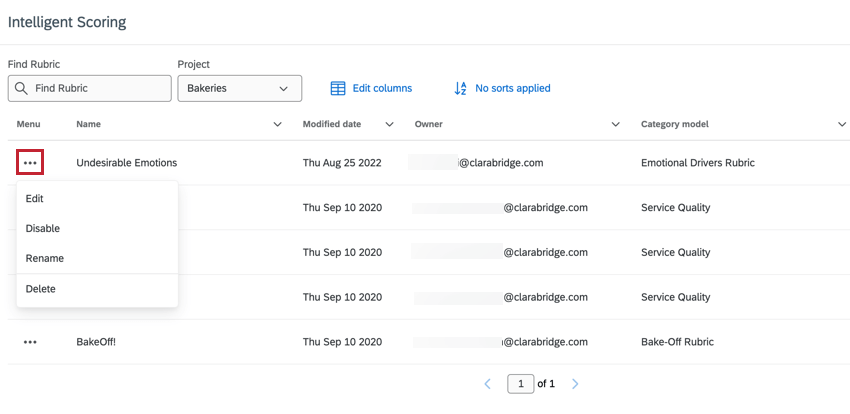Image resolution: width=850 pixels, height=414 pixels.
Task: Expand the Name column chevron
Action: click(278, 125)
